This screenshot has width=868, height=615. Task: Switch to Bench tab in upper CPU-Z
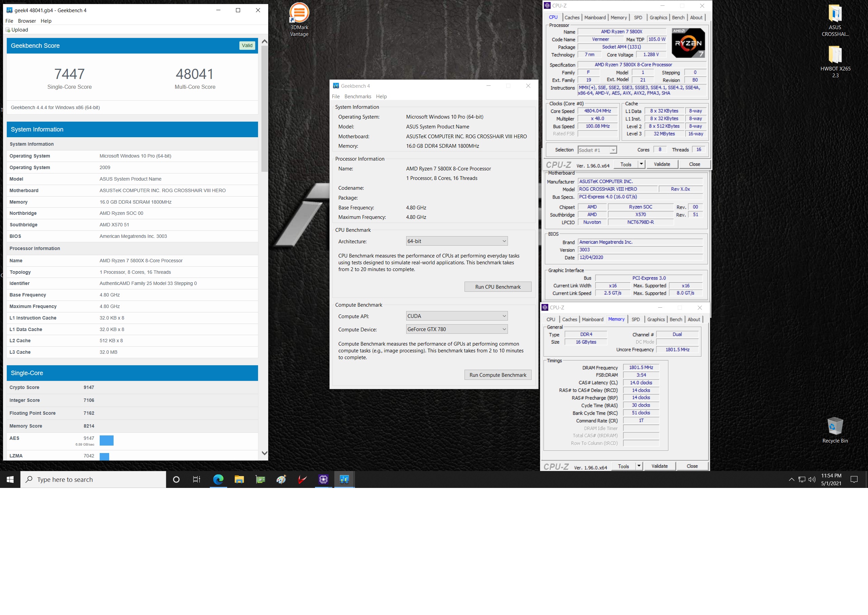[678, 17]
